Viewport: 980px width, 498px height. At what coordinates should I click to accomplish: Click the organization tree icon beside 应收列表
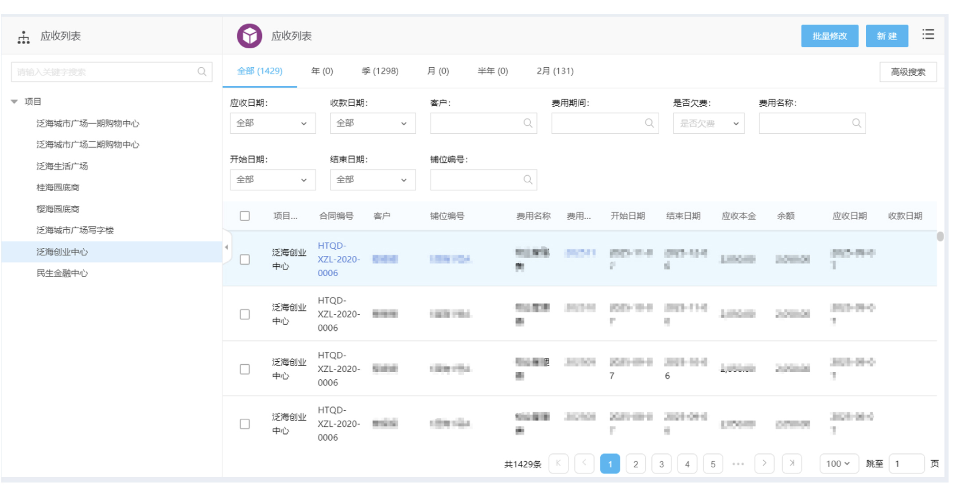(x=23, y=37)
